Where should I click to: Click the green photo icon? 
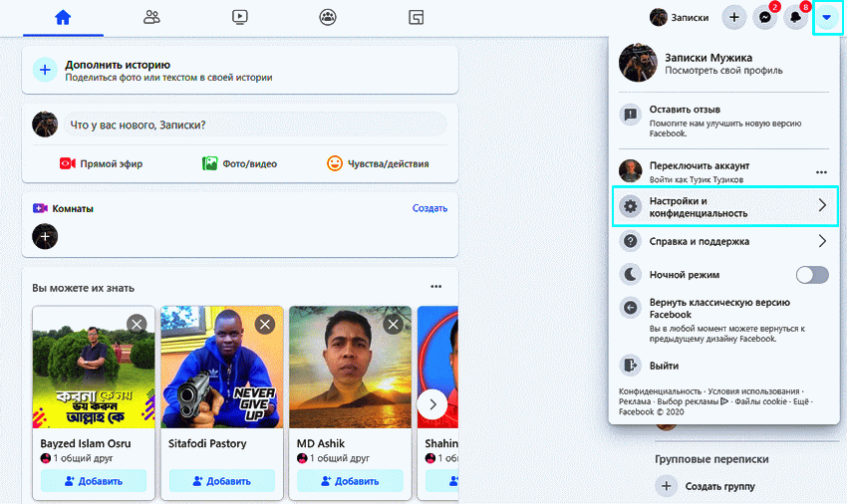[209, 163]
